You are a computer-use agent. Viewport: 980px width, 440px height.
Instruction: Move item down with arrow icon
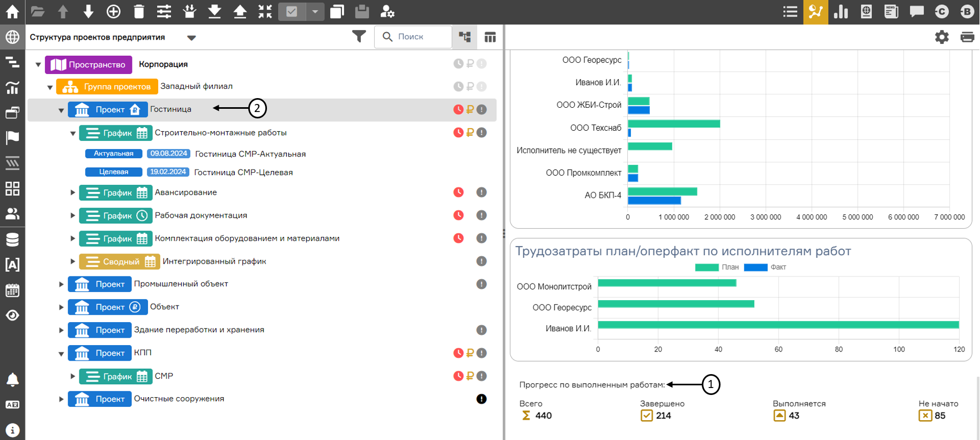pyautogui.click(x=88, y=11)
